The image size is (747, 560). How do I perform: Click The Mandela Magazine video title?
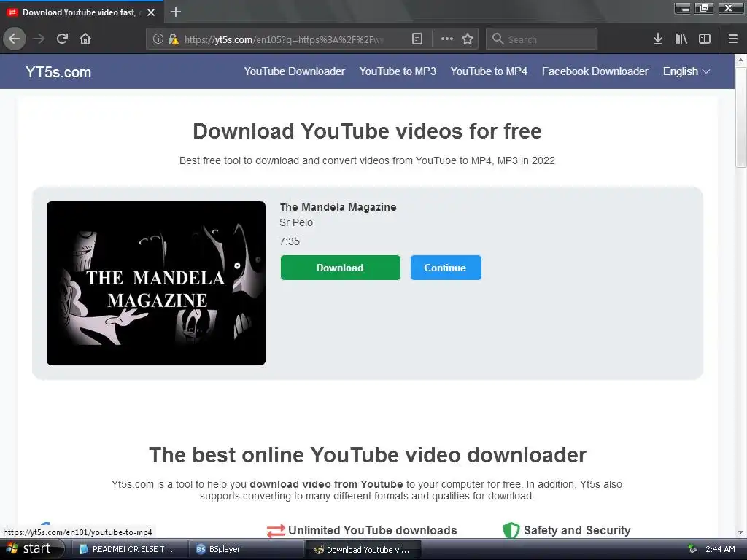coord(338,207)
